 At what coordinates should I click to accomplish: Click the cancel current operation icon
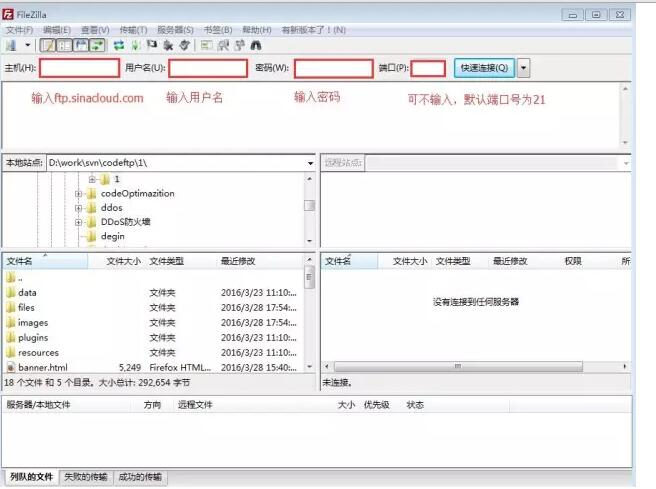point(152,45)
